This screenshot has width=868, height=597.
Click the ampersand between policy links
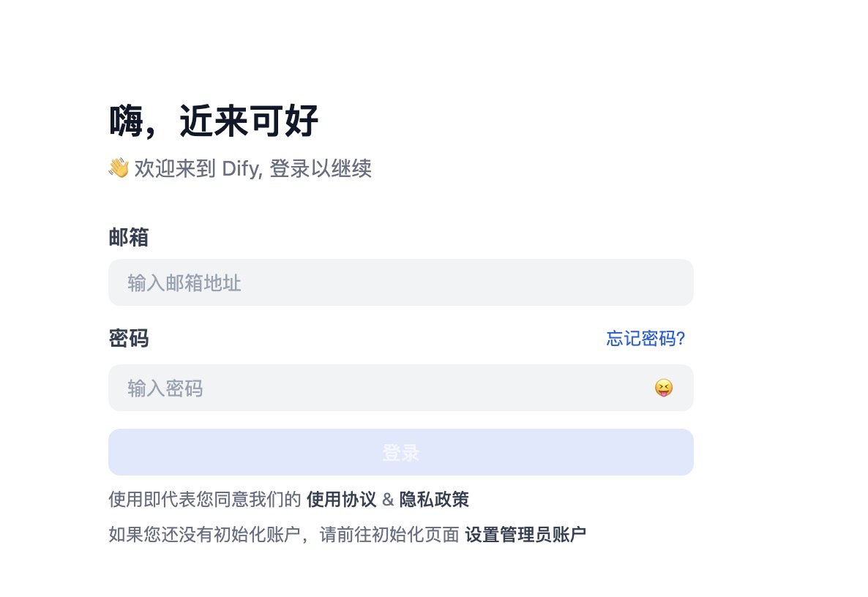click(x=388, y=500)
